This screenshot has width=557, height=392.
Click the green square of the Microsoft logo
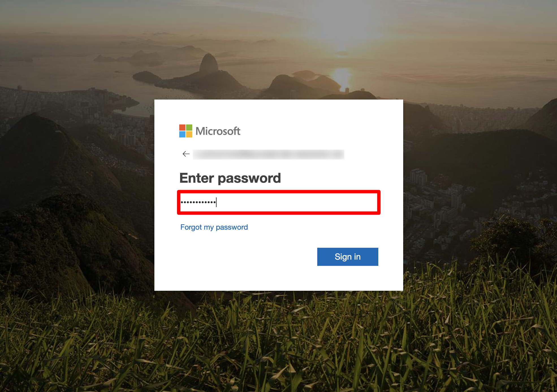point(189,128)
